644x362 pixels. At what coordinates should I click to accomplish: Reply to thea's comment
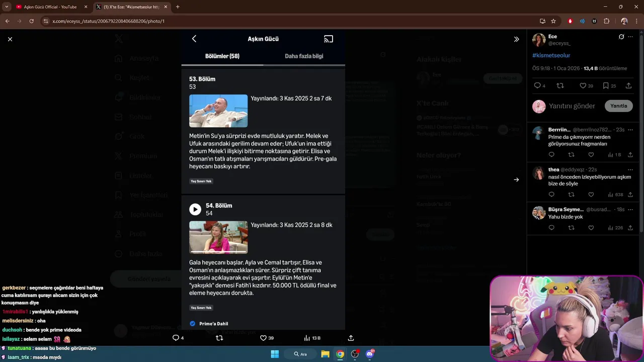tap(551, 195)
